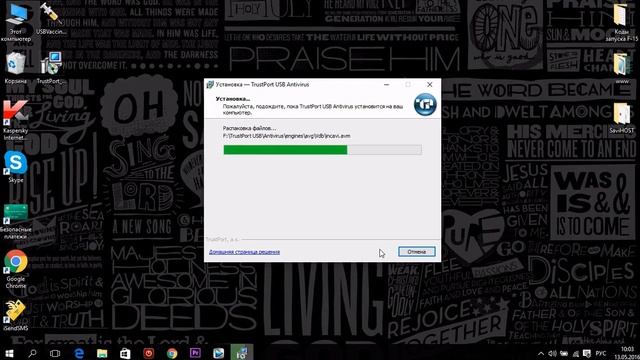Open Chrome from the taskbar
Image resolution: width=640 pixels, height=360 pixels.
172,353
